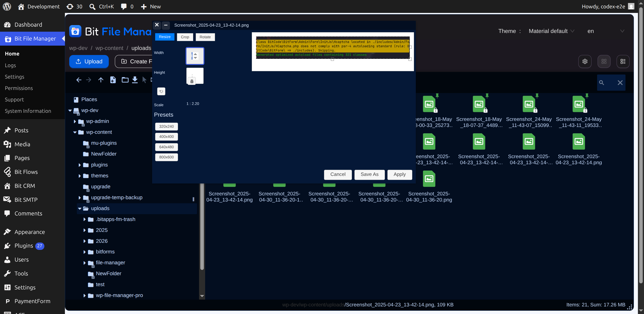Image resolution: width=644 pixels, height=314 pixels.
Task: Select Screenshot_2025-04-30_11-36-20.png file icon
Action: tap(429, 179)
